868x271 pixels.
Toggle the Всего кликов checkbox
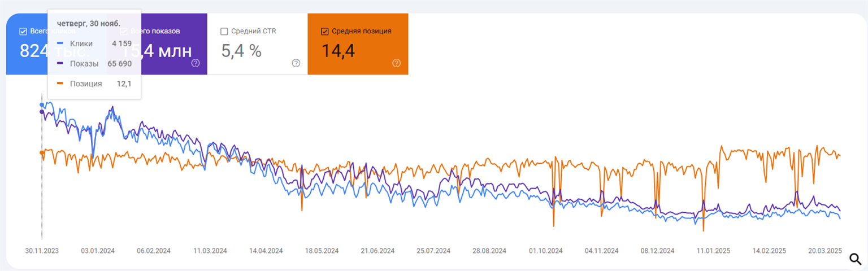[x=23, y=32]
